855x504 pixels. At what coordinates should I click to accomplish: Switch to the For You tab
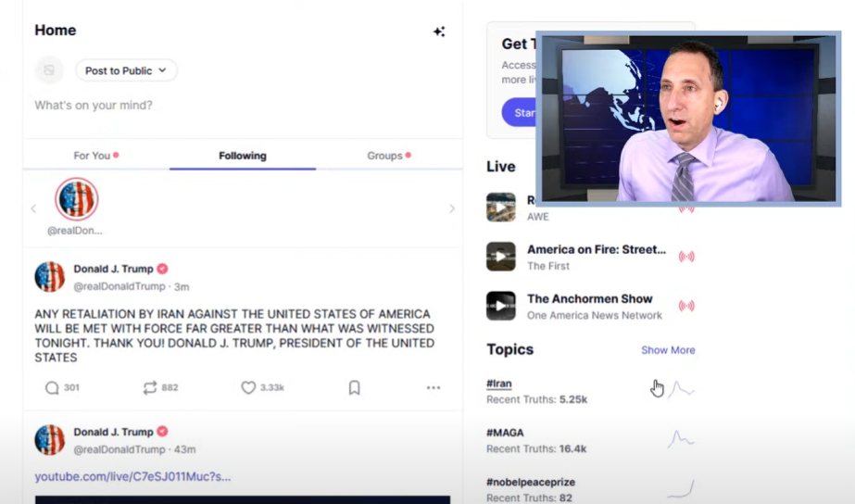[x=96, y=156]
